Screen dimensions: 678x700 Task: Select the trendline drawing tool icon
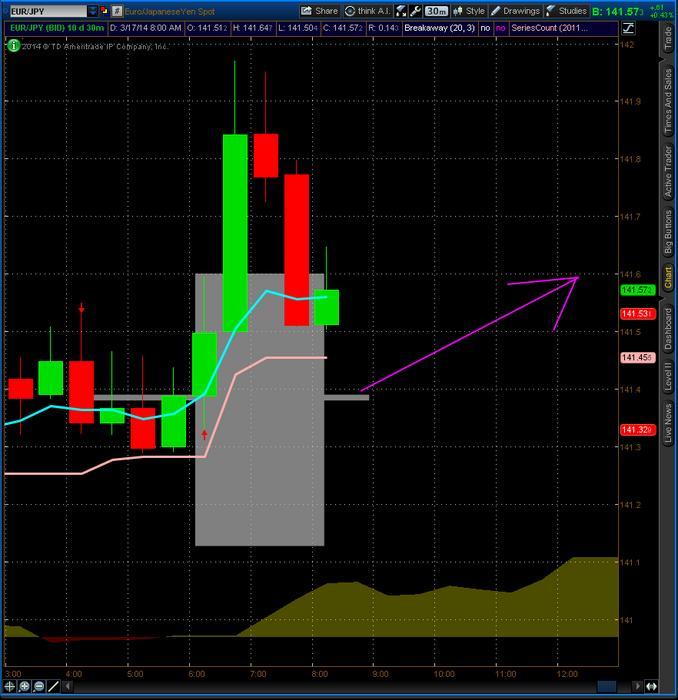(53, 686)
